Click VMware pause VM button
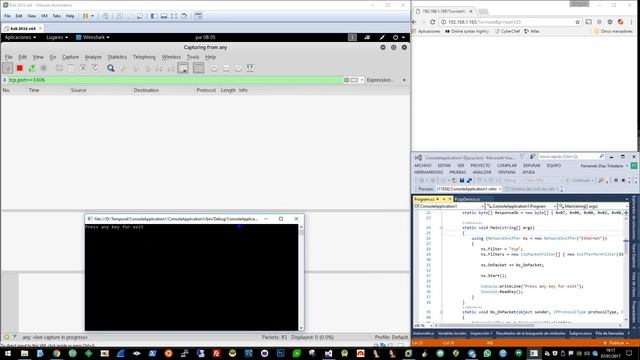Screen dimensions: 640x360 pyautogui.click(x=85, y=16)
